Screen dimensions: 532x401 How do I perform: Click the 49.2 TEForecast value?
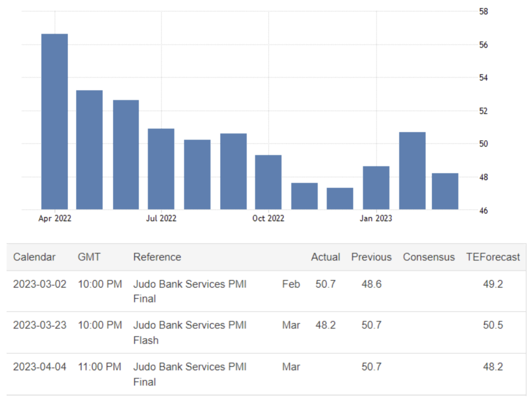click(x=492, y=284)
